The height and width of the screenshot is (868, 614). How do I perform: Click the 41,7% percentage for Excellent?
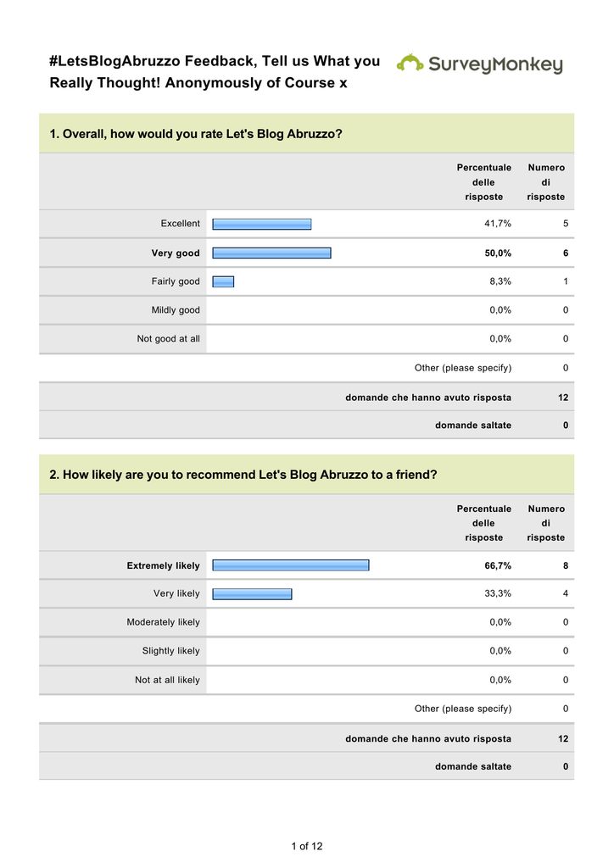tap(498, 224)
